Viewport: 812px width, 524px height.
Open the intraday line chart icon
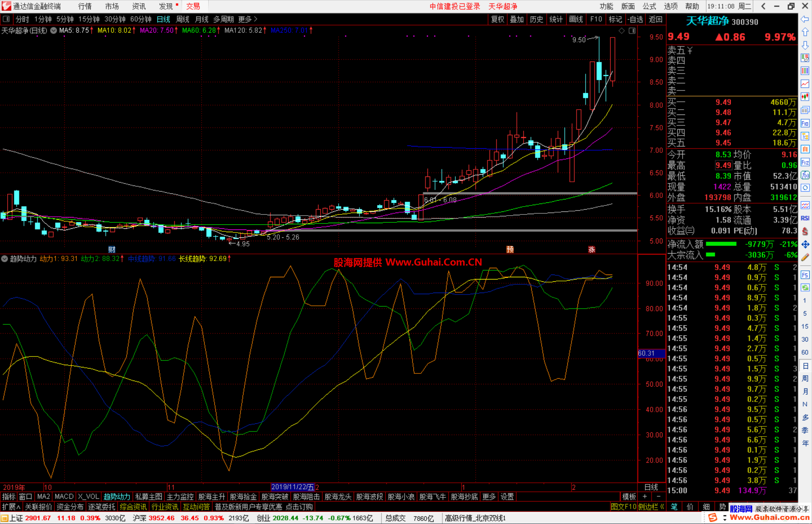point(805,83)
